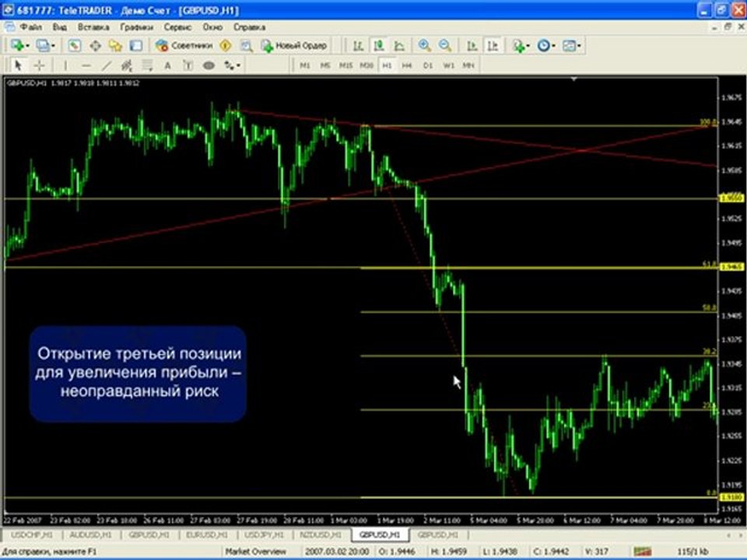Switch timeframe to W1
The height and width of the screenshot is (560, 747).
[x=448, y=65]
